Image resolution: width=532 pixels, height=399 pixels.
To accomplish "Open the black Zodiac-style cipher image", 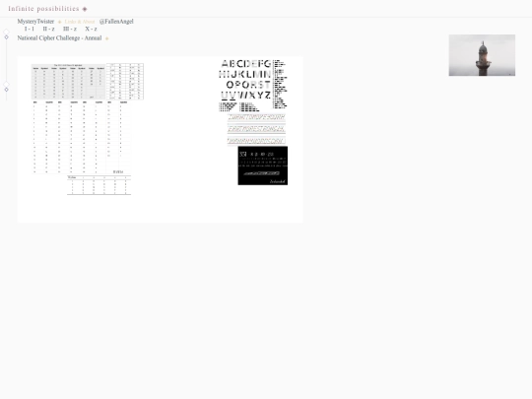I will click(x=263, y=166).
